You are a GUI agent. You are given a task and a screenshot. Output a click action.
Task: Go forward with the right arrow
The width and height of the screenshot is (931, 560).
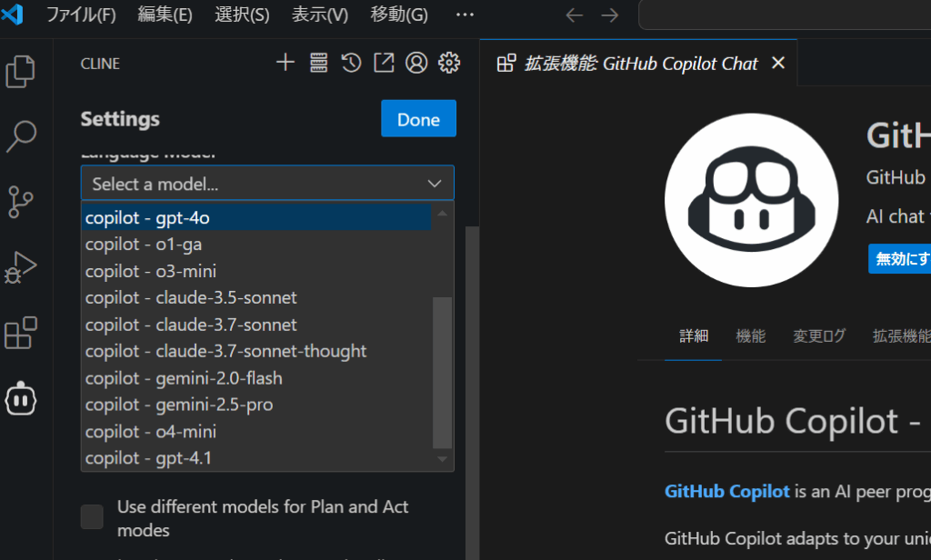[x=610, y=15]
